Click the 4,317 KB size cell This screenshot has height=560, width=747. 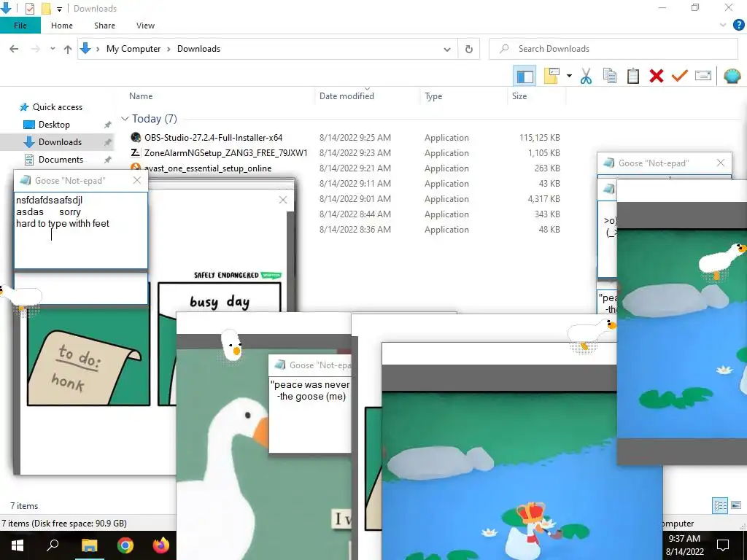543,198
